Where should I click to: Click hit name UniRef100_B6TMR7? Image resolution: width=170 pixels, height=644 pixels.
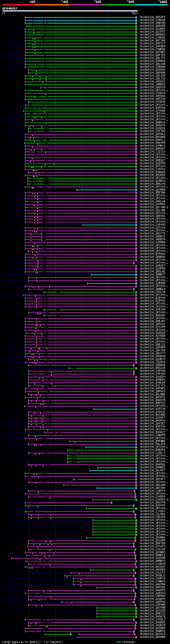click(152, 52)
